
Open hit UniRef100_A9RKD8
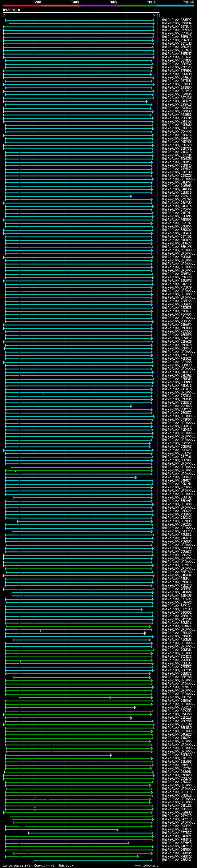[x=176, y=74]
